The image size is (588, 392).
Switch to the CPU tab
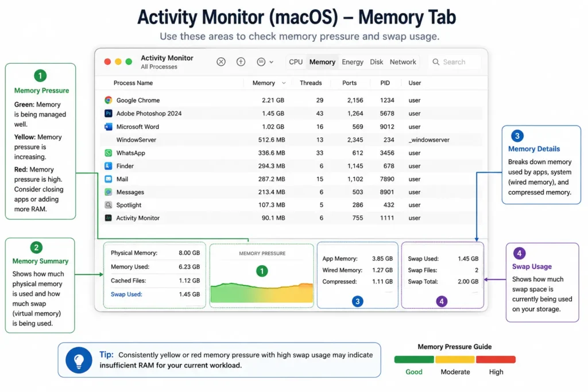(x=296, y=62)
